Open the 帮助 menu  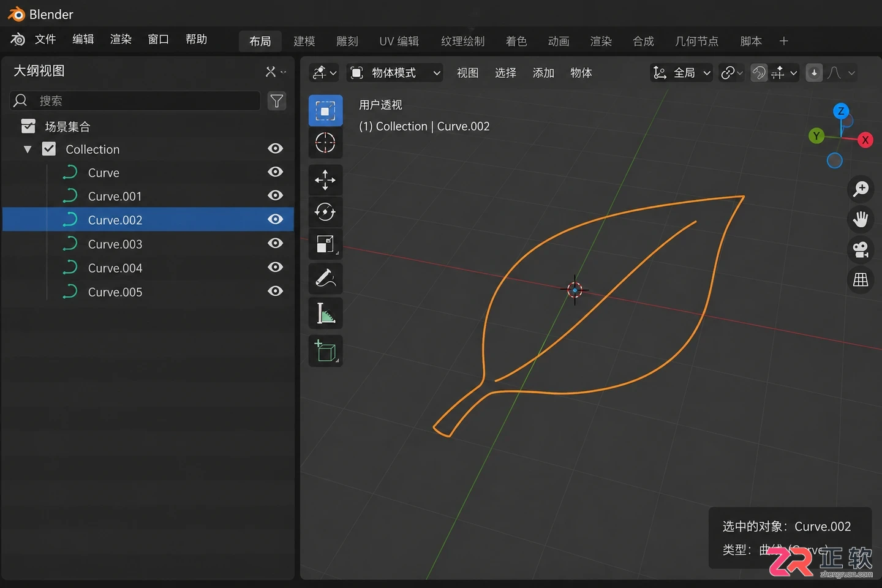(x=197, y=39)
